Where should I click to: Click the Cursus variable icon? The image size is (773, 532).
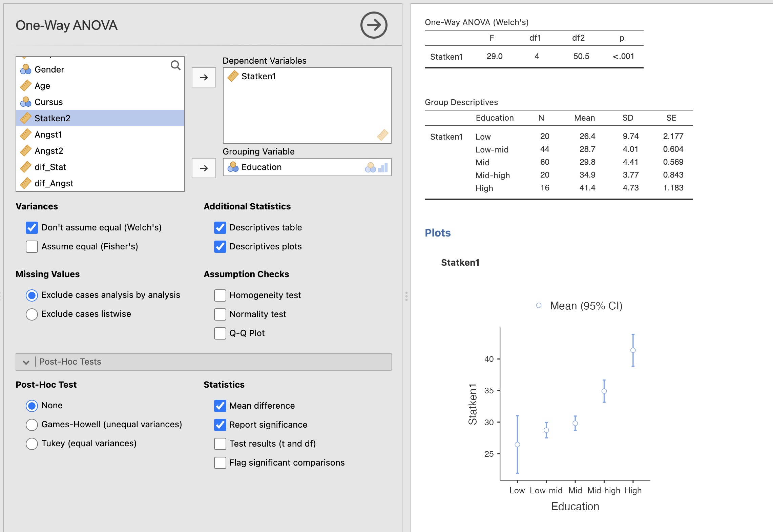click(26, 102)
